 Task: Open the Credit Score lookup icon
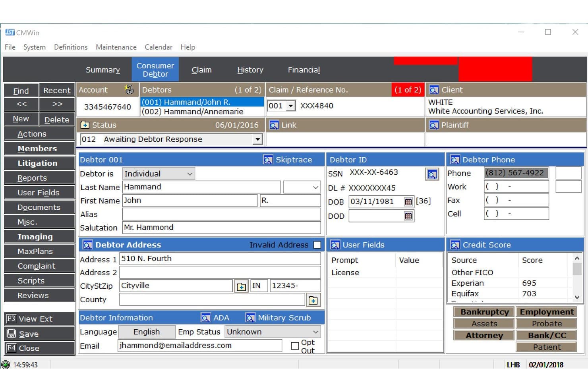click(x=455, y=245)
